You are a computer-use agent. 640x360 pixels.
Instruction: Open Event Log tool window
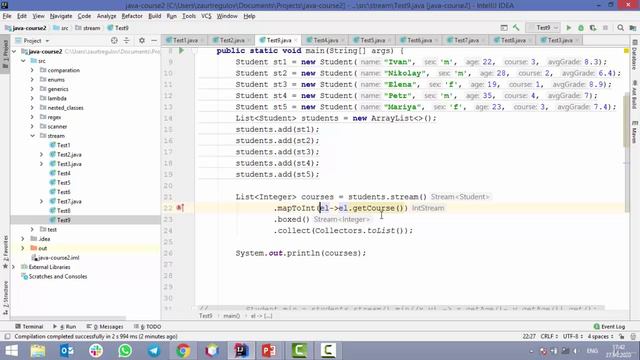[609, 327]
